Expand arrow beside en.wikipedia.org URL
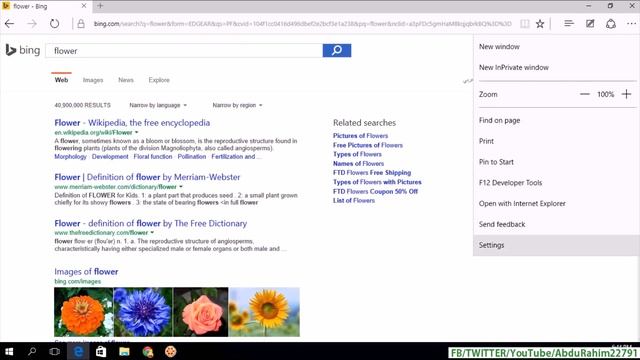The height and width of the screenshot is (360, 640). click(x=136, y=132)
